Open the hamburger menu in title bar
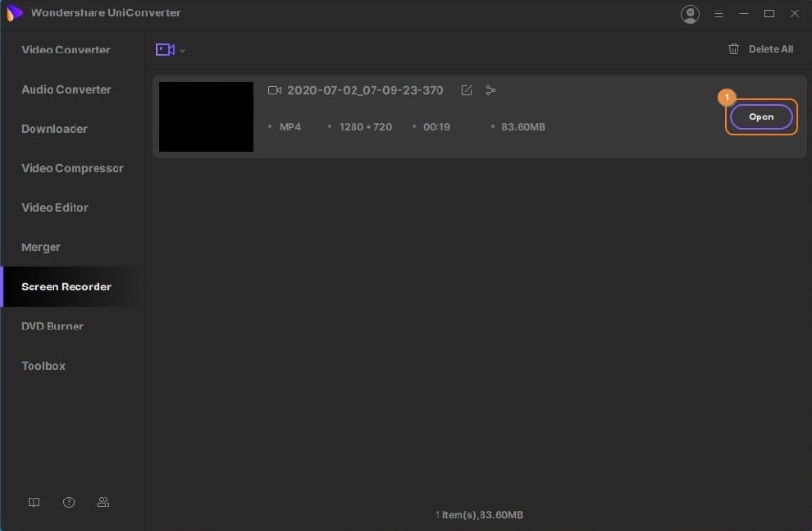The image size is (812, 531). [718, 14]
